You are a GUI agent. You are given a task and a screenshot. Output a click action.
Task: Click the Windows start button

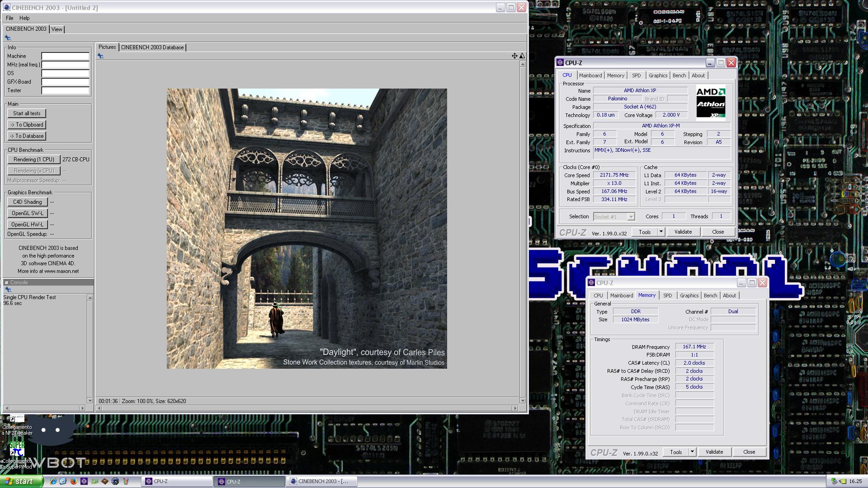(x=22, y=482)
